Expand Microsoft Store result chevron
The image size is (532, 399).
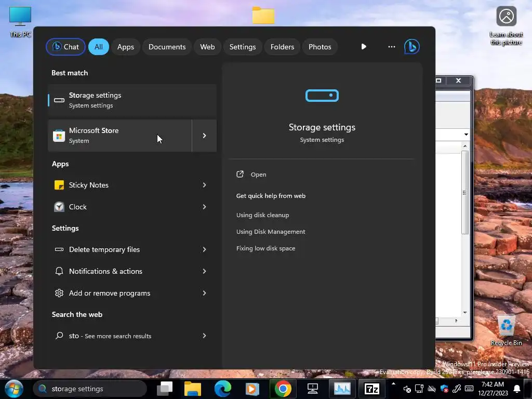204,136
